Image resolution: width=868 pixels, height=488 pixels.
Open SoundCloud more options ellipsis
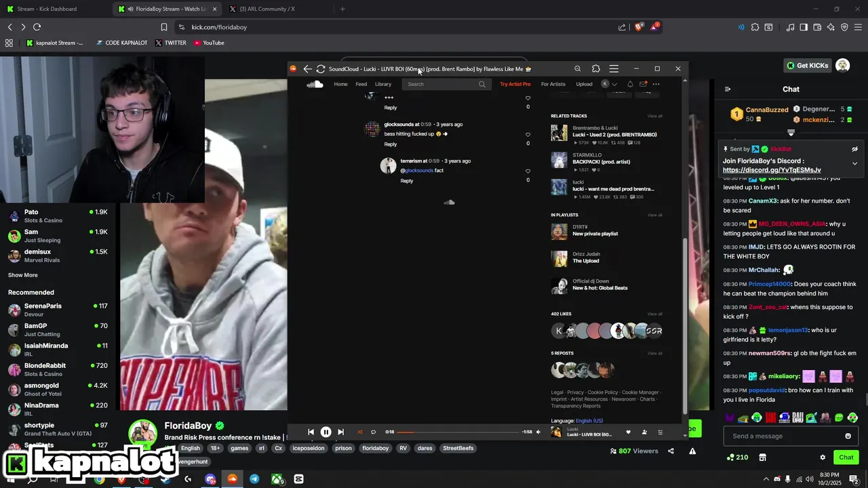pyautogui.click(x=656, y=84)
